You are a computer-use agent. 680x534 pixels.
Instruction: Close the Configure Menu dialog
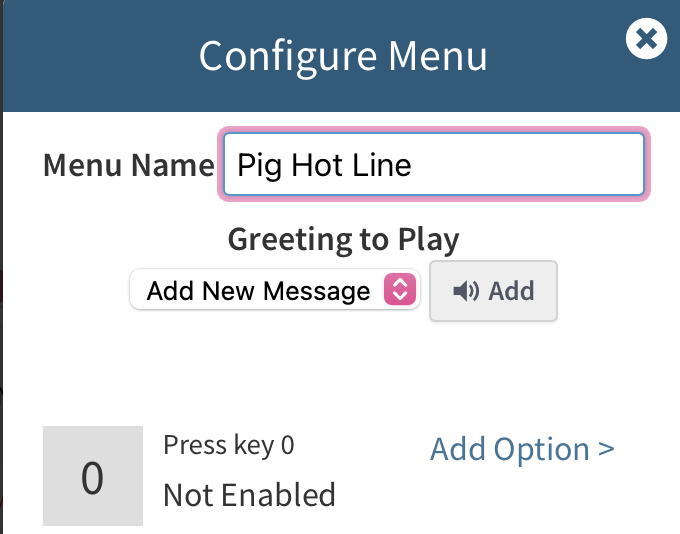coord(646,39)
